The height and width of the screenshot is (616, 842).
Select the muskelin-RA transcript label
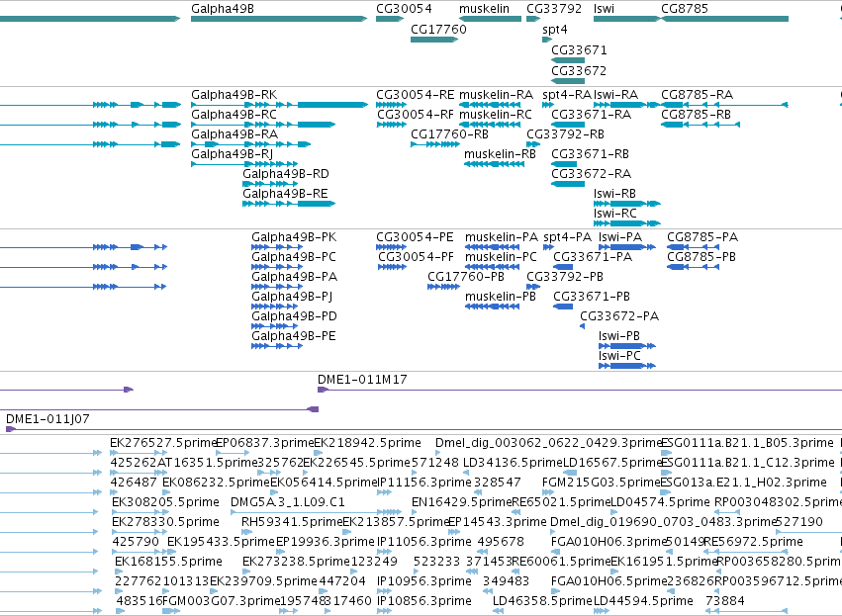[x=496, y=95]
